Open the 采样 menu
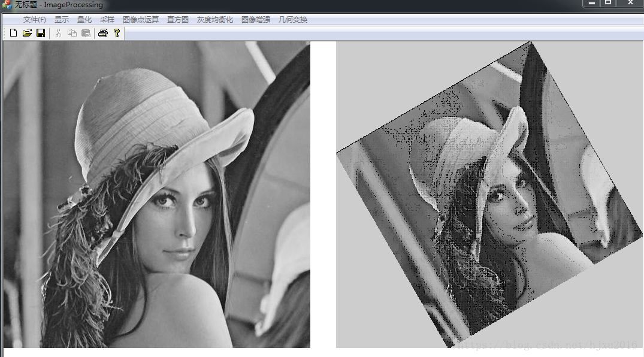Screen dimensions: 644x357 [107, 20]
